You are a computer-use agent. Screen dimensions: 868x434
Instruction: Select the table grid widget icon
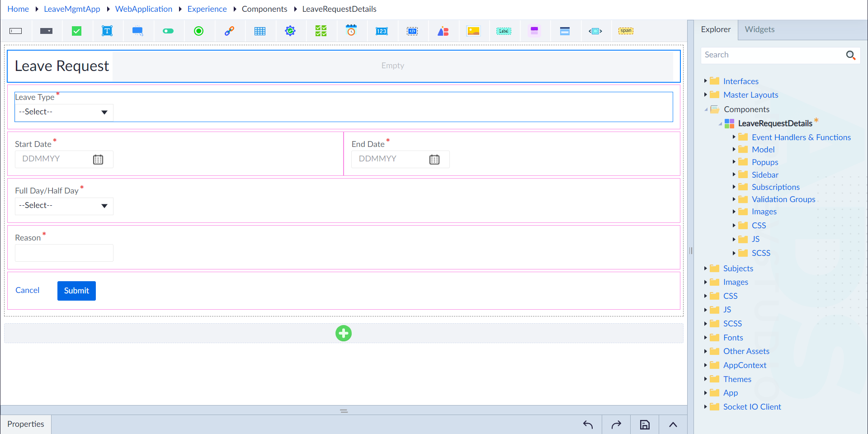(x=260, y=31)
